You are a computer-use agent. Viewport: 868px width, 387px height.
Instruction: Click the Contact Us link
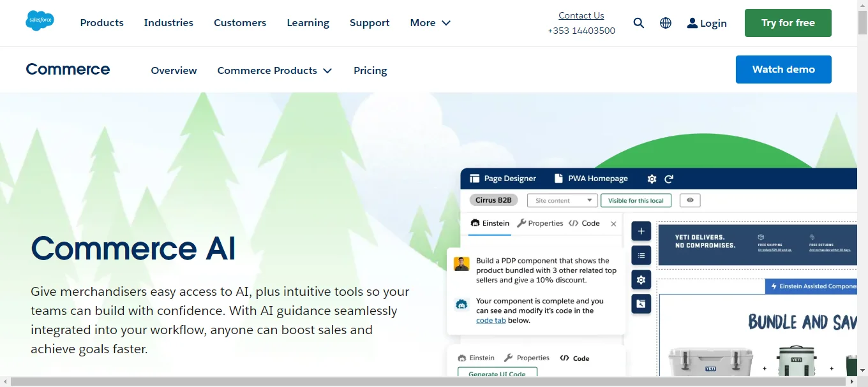(581, 15)
